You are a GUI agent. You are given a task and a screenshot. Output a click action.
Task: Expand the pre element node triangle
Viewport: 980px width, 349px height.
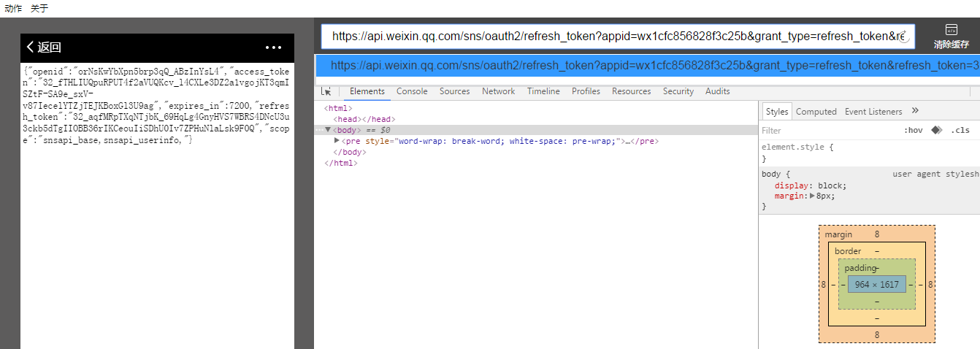(337, 140)
